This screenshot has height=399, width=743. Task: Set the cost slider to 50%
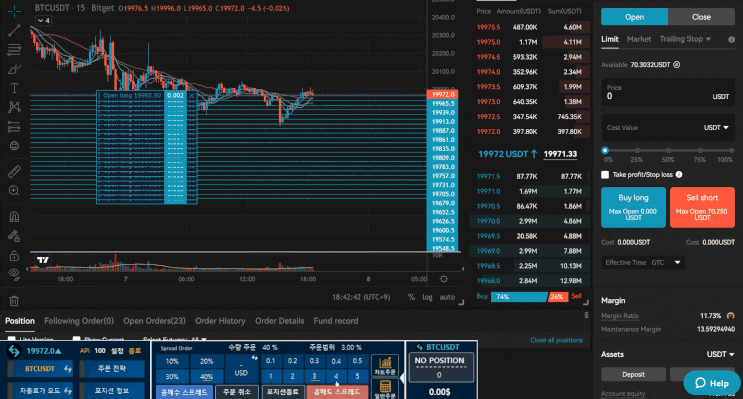[x=668, y=150]
